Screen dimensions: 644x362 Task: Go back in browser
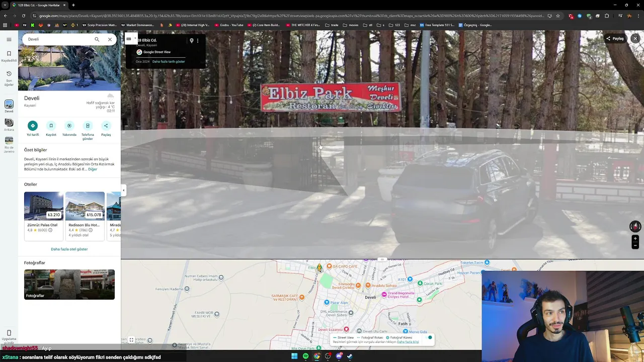(x=6, y=16)
